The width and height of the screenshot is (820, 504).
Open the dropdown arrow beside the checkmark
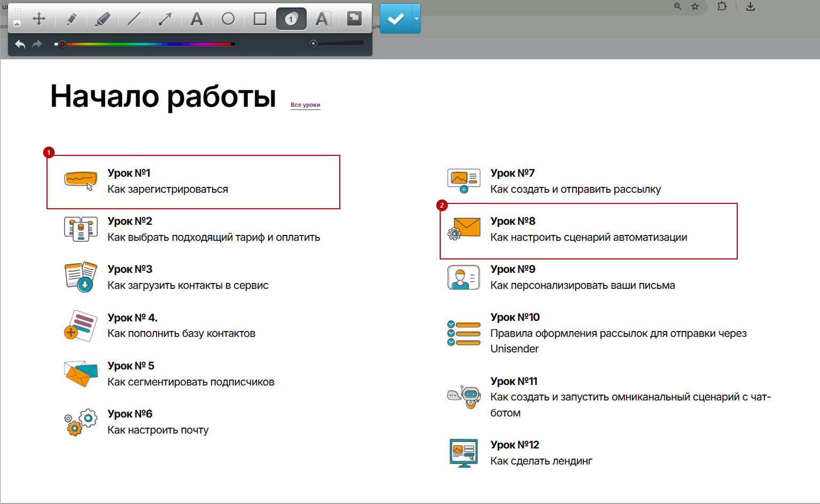pyautogui.click(x=417, y=19)
